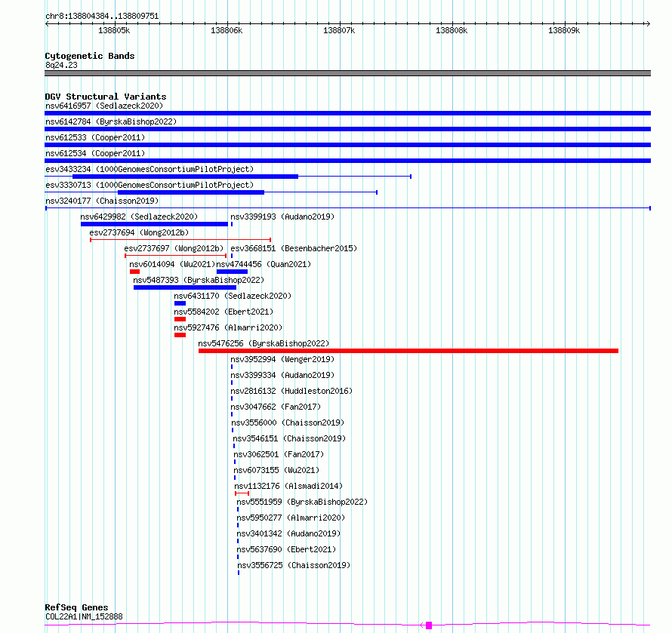Click the blue bar under nsv6429982
Image resolution: width=672 pixels, height=633 pixels.
[x=154, y=224]
